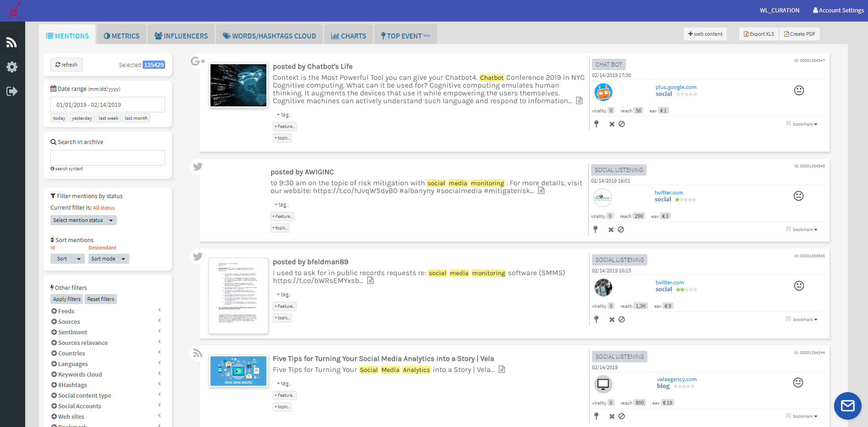Open the gear settings sidebar icon

click(x=12, y=67)
